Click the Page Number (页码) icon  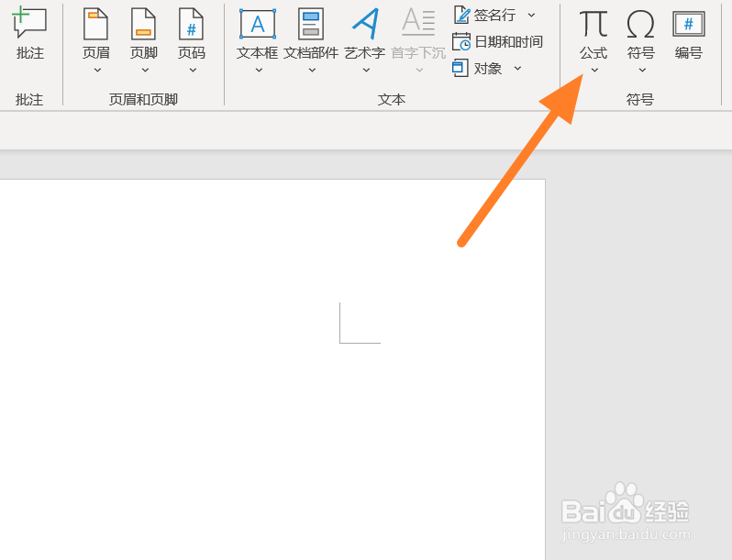click(x=192, y=24)
